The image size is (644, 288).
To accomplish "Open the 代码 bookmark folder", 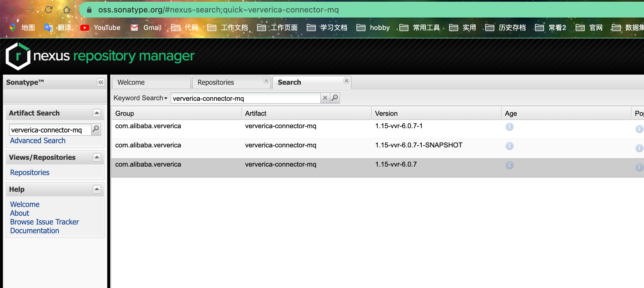I will point(185,28).
